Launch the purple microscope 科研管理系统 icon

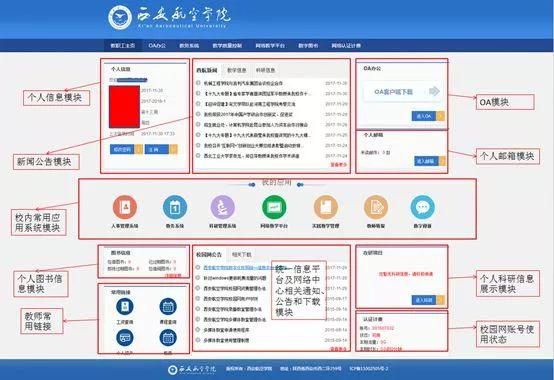coord(223,207)
